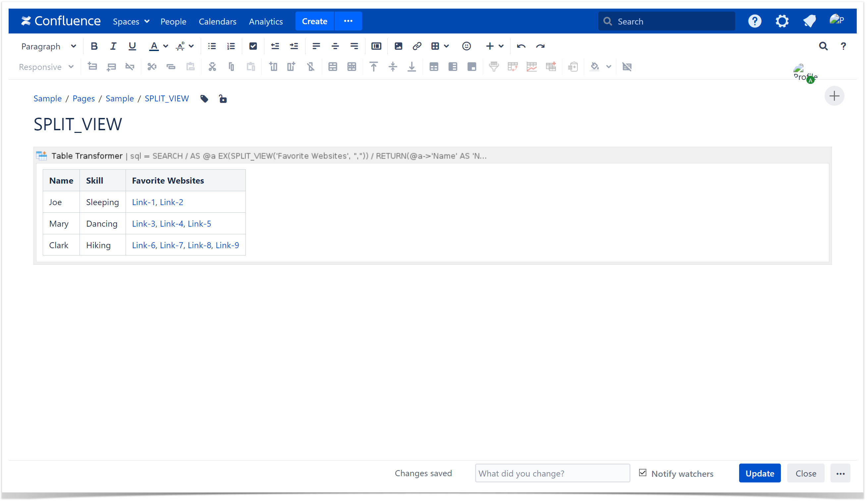Image resolution: width=868 pixels, height=502 pixels.
Task: Open the Paragraph style dropdown
Action: pyautogui.click(x=49, y=46)
